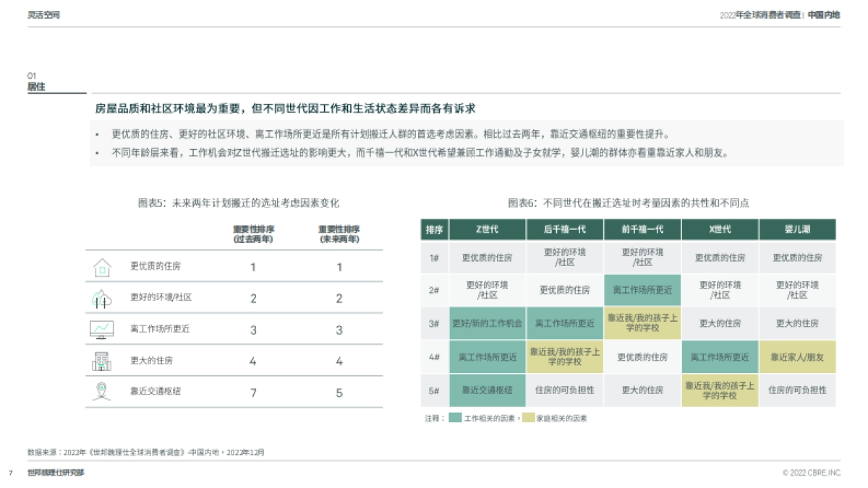
Task: Toggle the highlighted 离工作场所更近 cell for 前千禧一代
Action: pyautogui.click(x=641, y=290)
